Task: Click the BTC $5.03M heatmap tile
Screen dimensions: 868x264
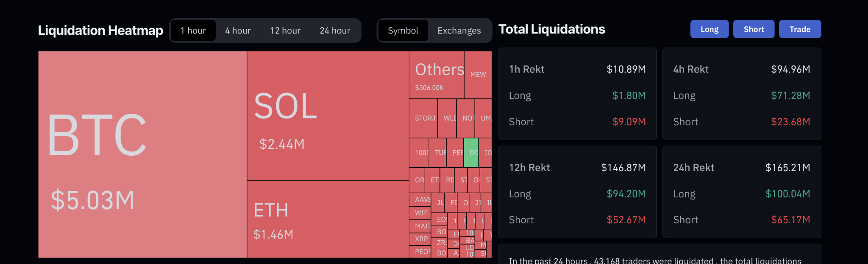Action: (142, 154)
